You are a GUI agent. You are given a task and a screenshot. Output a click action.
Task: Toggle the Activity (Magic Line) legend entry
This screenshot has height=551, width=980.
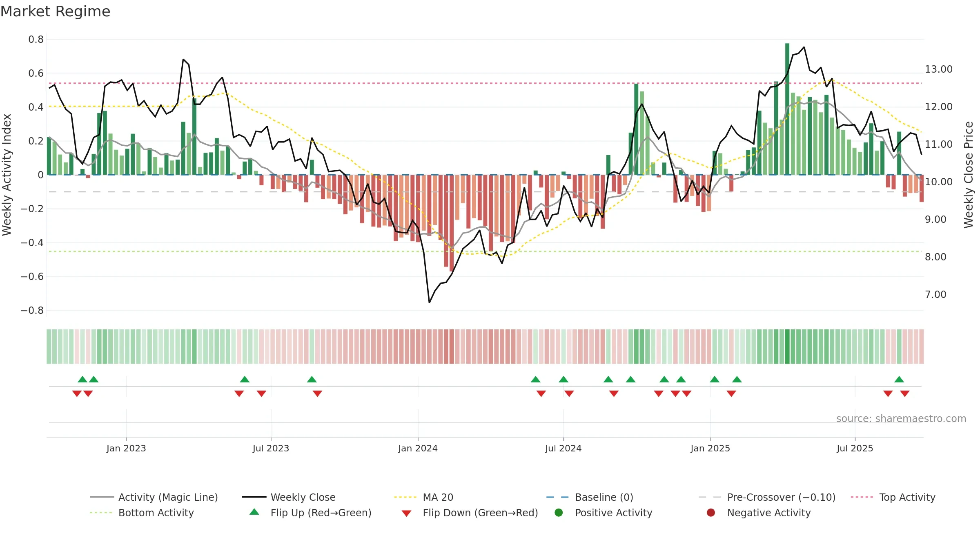pos(154,497)
